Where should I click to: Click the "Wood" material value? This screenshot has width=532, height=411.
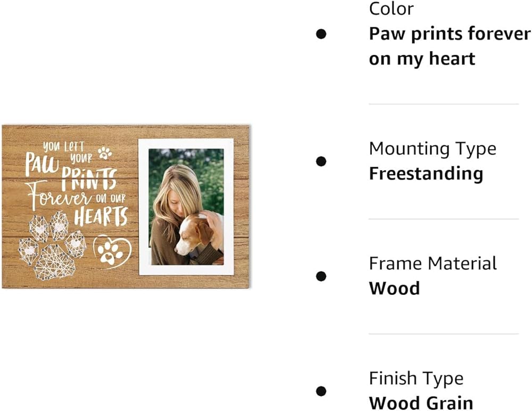[x=394, y=289]
